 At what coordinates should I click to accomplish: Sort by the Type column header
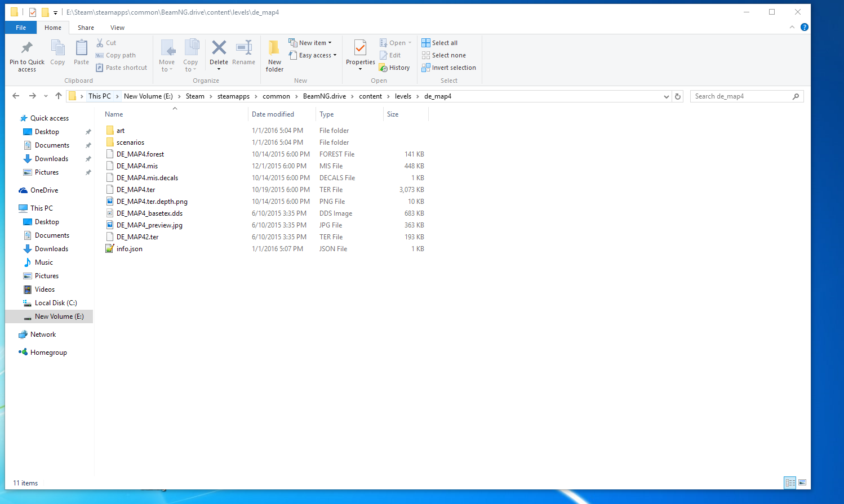pos(349,114)
